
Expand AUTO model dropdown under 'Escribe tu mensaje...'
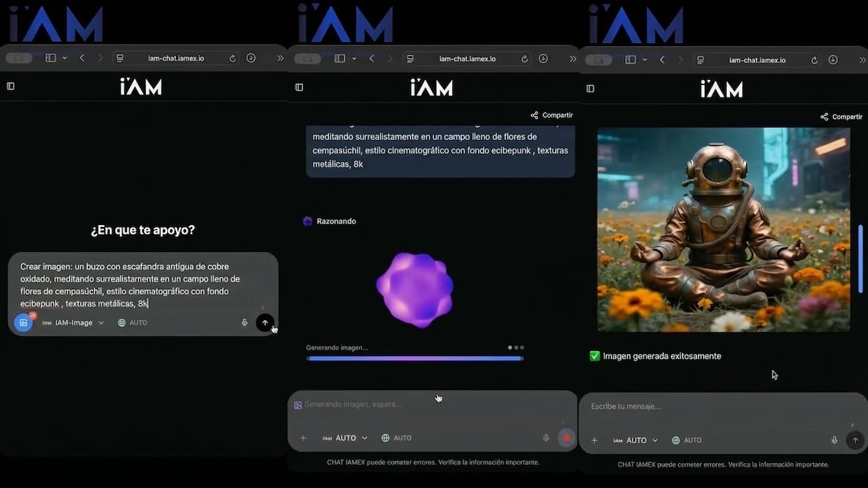tap(636, 440)
